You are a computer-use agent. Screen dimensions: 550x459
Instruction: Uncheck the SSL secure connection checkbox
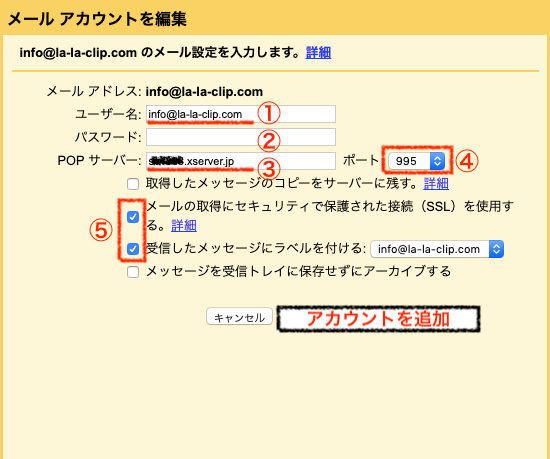click(133, 217)
